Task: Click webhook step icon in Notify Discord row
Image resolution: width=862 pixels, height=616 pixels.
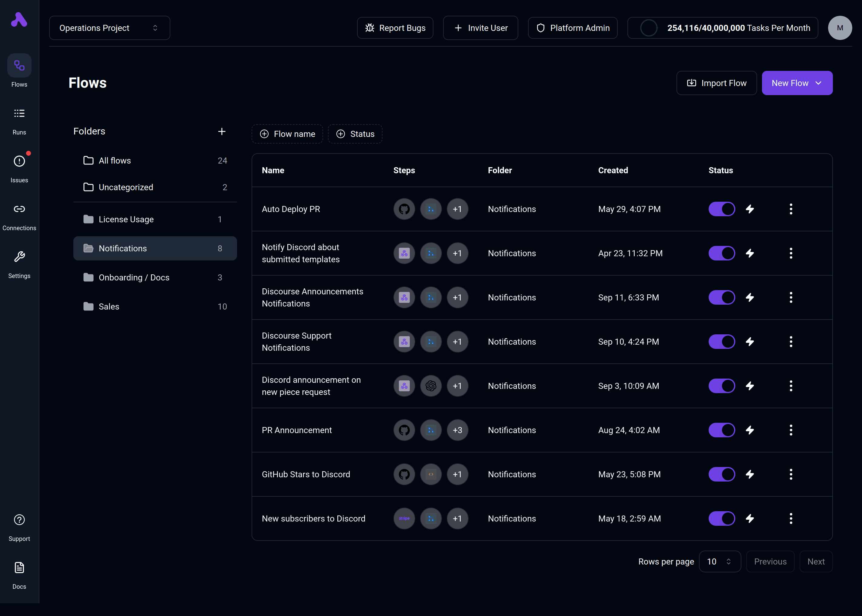Action: (x=404, y=253)
